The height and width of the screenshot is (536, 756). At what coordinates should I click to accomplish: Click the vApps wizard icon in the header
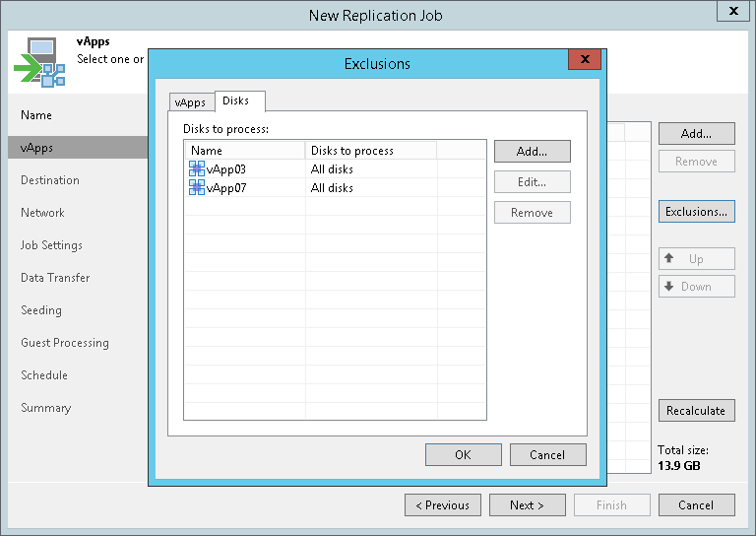[39, 62]
